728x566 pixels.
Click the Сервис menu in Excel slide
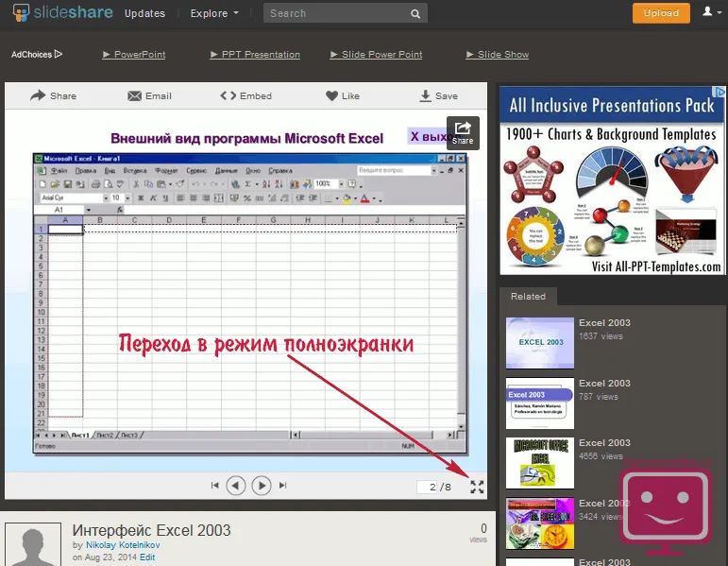coord(196,170)
